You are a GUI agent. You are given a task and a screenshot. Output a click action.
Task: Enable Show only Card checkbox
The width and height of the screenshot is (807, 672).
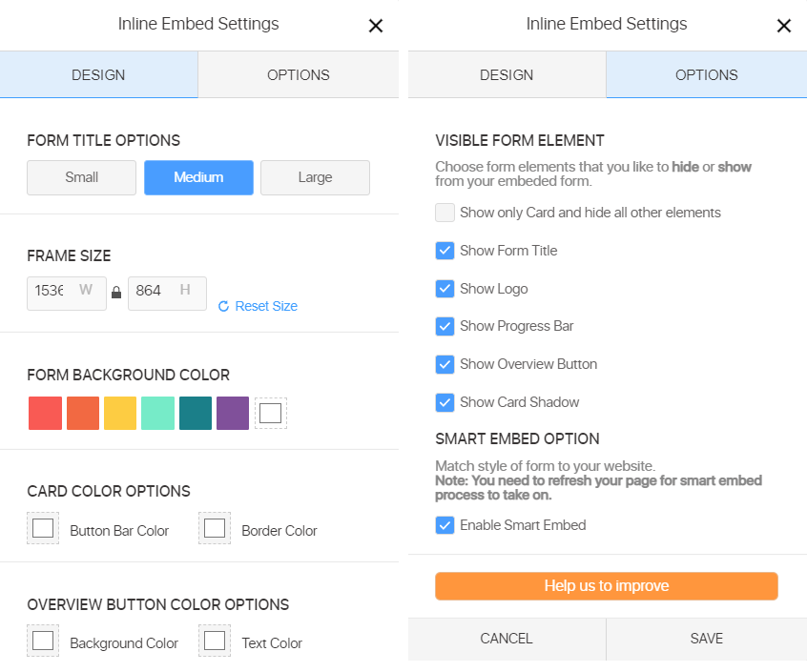[445, 213]
